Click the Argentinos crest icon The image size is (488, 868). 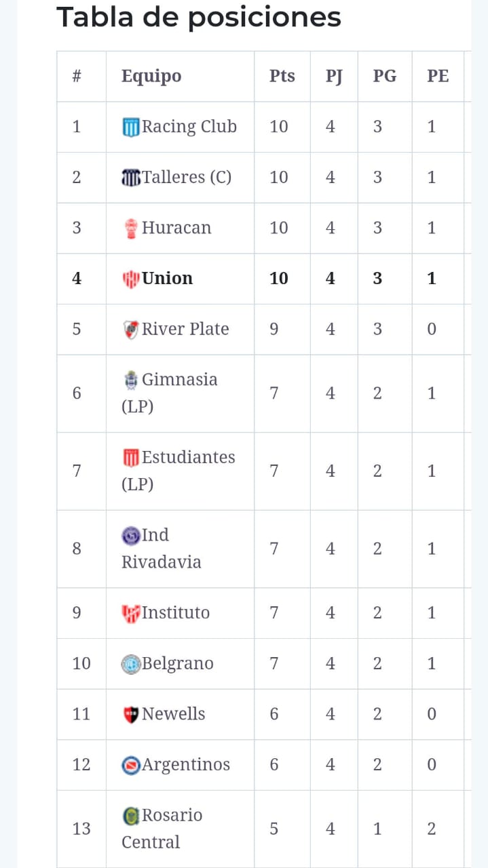131,765
